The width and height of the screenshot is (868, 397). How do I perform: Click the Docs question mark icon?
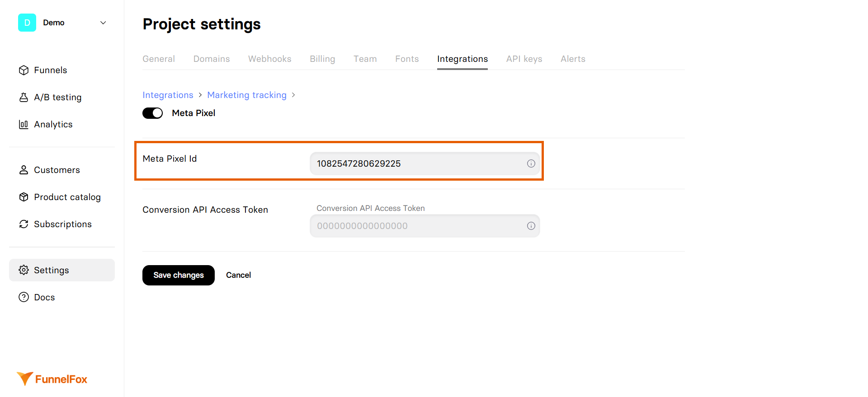tap(24, 297)
